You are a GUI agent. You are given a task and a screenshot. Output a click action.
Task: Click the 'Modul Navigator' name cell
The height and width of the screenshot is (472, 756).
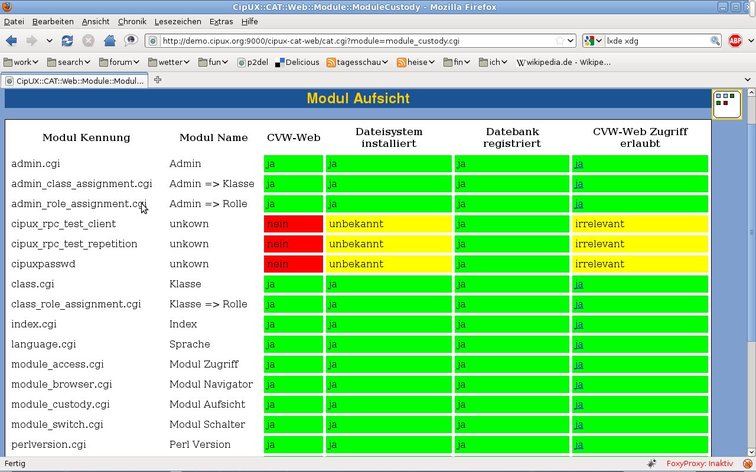tap(211, 384)
